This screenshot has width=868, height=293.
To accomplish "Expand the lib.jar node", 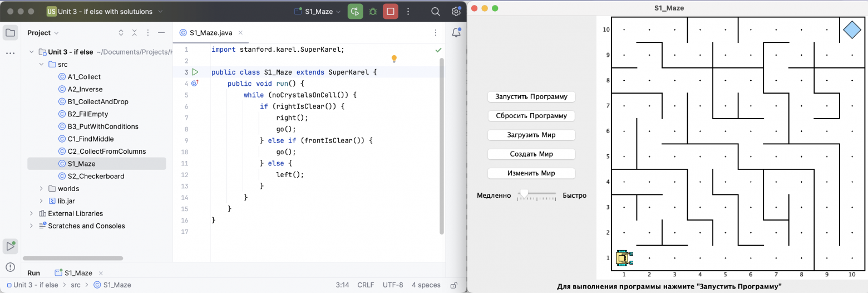I will coord(41,201).
